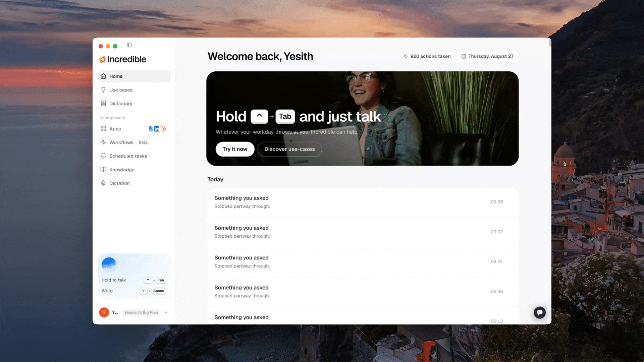Open the Dictionary section
Screen dimensions: 644x362
coord(134,103)
